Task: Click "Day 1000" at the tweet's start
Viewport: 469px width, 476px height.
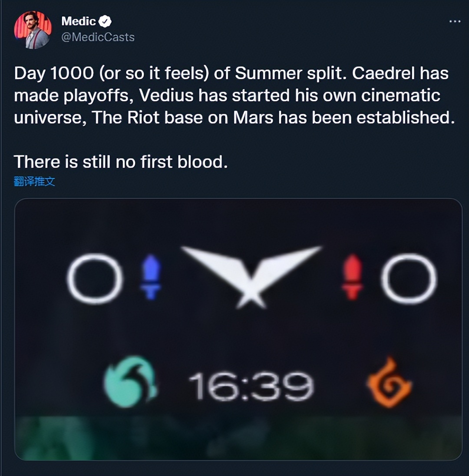Action: point(53,73)
